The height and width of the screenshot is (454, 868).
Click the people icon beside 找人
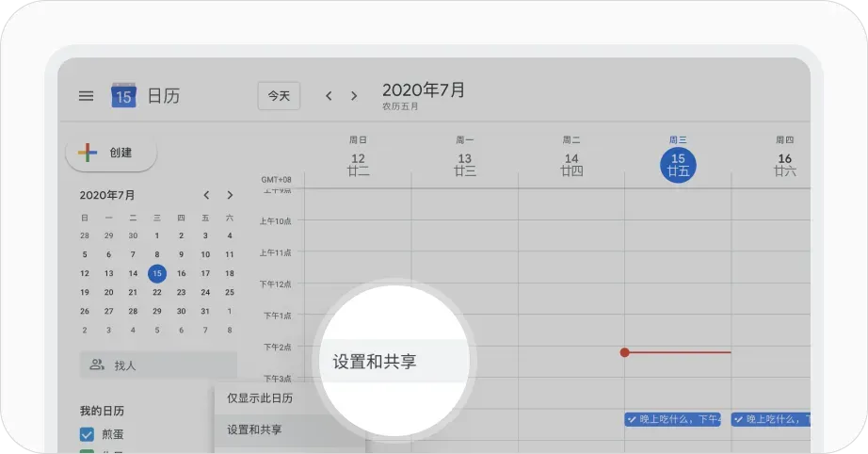pos(96,365)
